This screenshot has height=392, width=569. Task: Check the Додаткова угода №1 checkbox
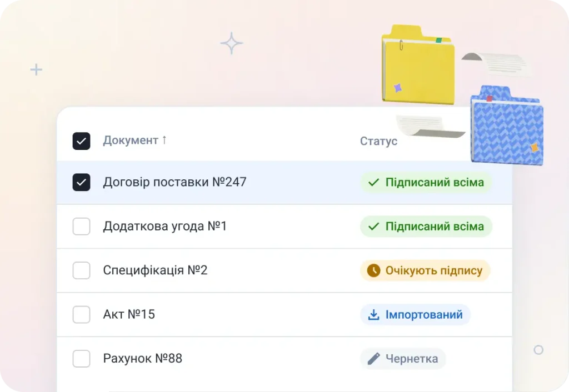81,227
